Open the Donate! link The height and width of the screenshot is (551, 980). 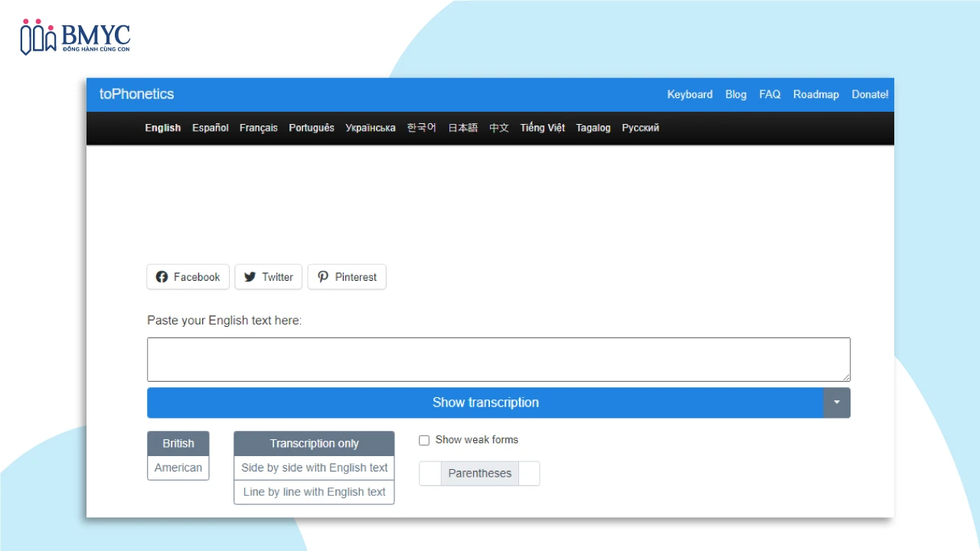pos(870,94)
